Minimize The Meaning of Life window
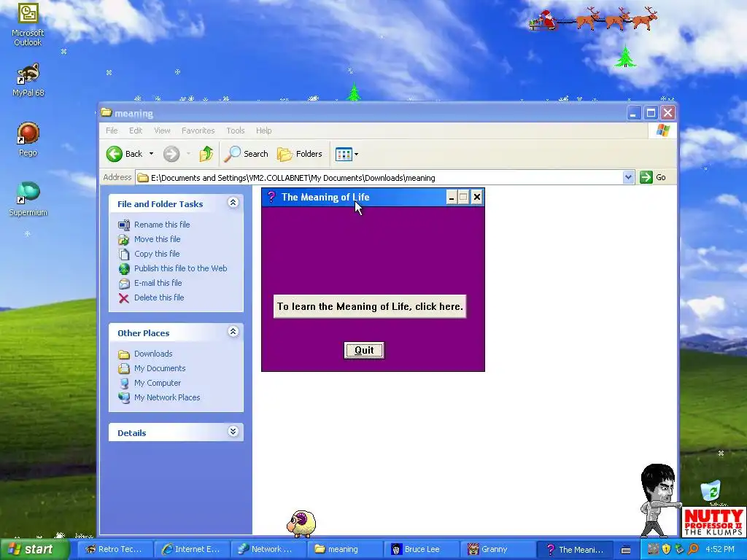Viewport: 747px width, 560px height. (x=451, y=197)
